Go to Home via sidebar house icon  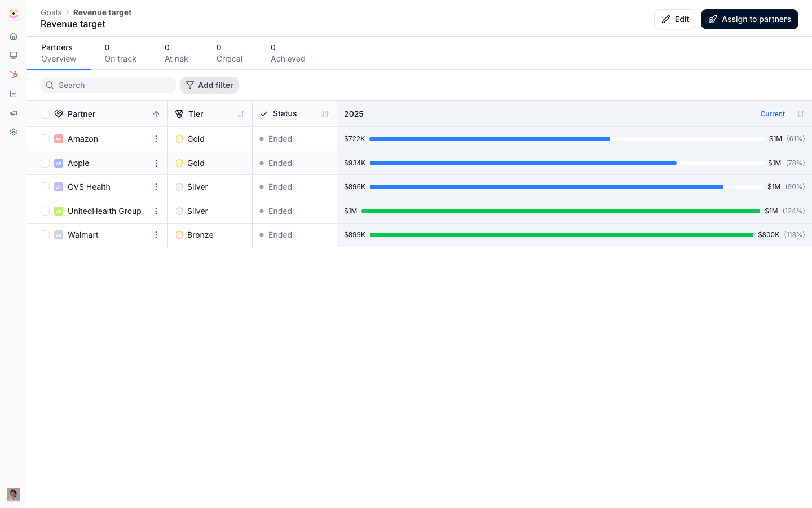(x=14, y=36)
